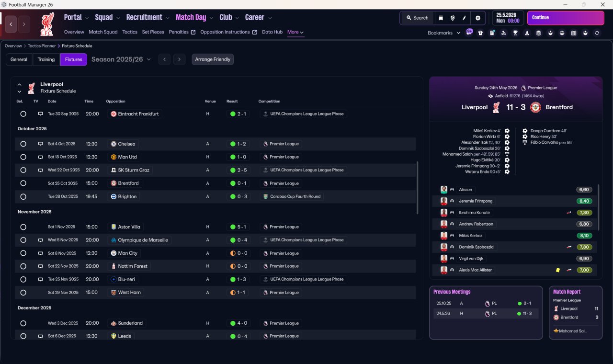Select the Sunderland fixture radio button
Viewport: 613px width, 364px height.
23,323
